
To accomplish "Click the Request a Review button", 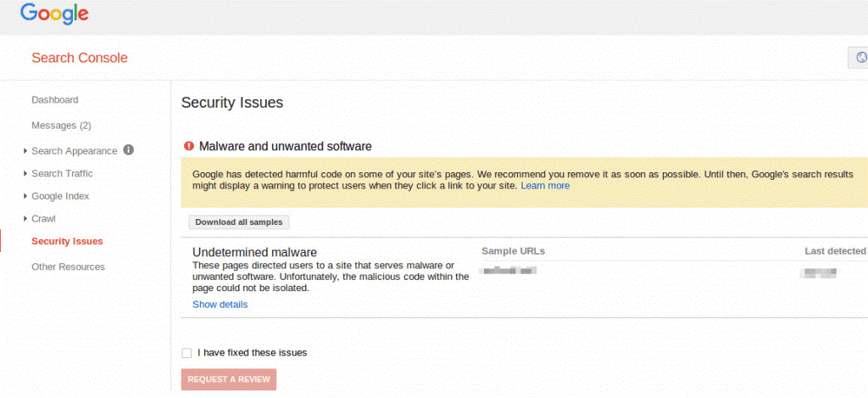I will (x=229, y=379).
